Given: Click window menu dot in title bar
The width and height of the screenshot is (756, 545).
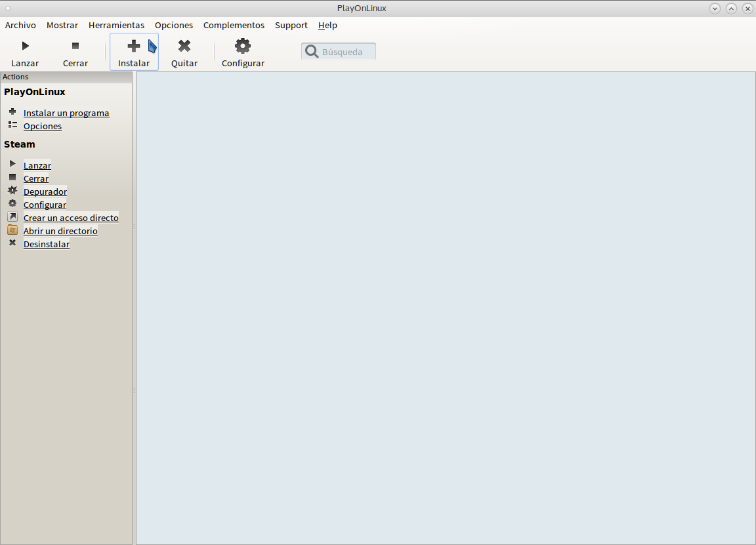Looking at the screenshot, I should point(8,8).
